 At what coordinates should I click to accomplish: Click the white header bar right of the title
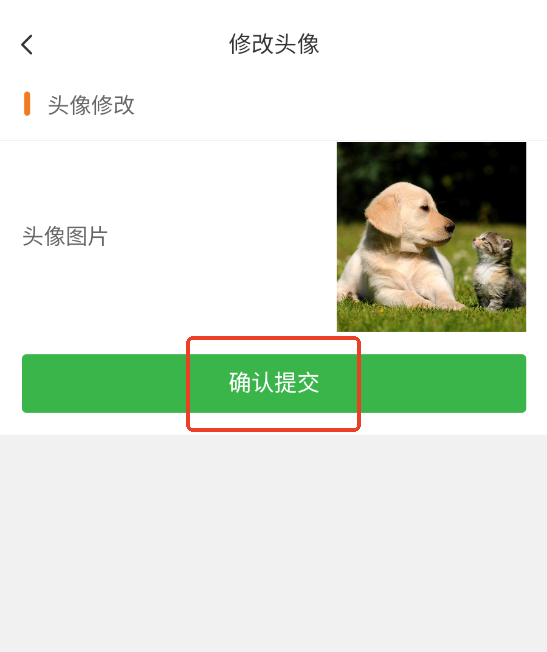click(x=433, y=44)
